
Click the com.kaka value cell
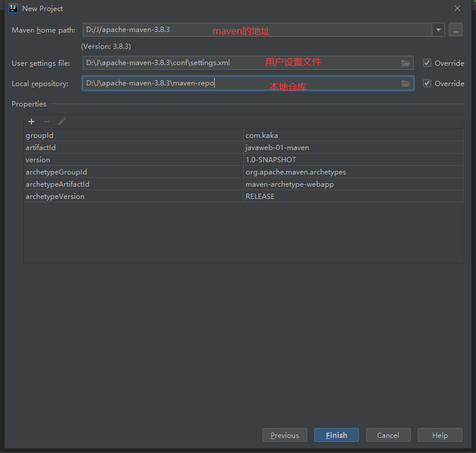[353, 135]
